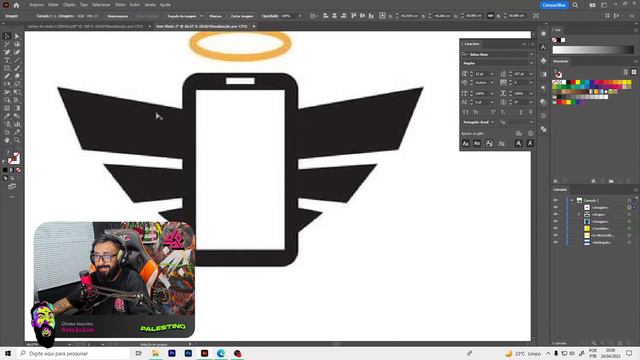Select the Gradient tool
Viewport: 640px width, 360px height.
17,108
